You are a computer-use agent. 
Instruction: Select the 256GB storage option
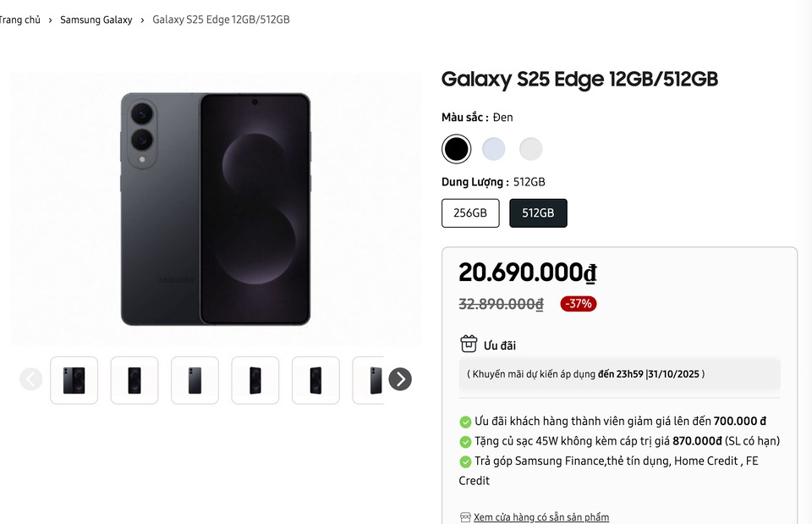[x=470, y=213]
